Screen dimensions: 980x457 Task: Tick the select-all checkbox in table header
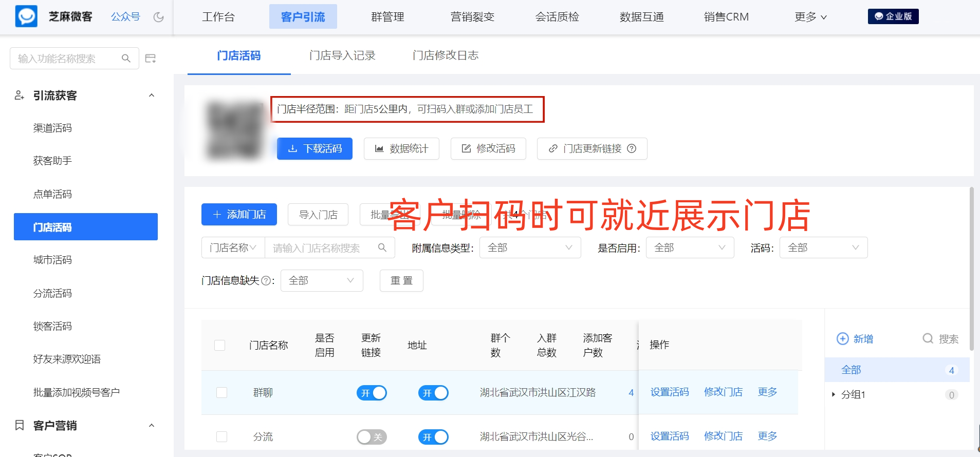220,345
